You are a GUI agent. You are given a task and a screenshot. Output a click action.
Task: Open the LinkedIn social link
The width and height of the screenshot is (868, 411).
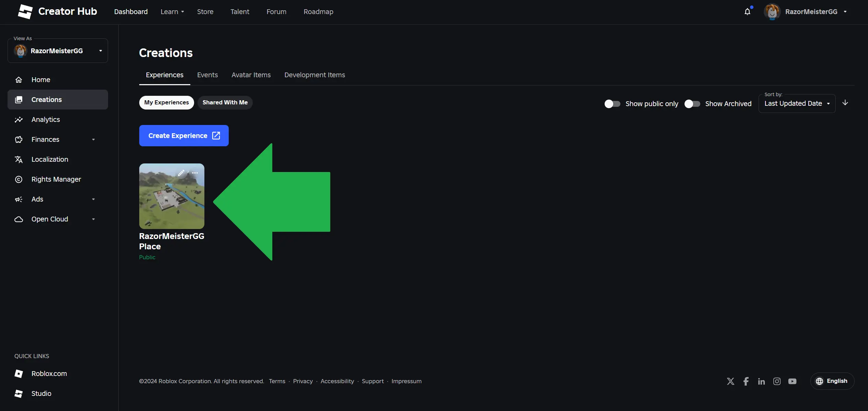761,381
